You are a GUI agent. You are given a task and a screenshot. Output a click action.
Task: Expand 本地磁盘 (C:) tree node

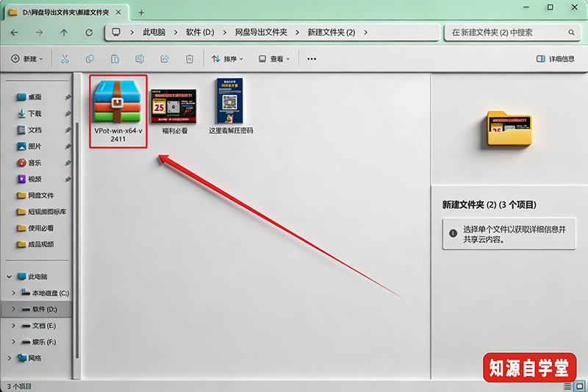[13, 293]
